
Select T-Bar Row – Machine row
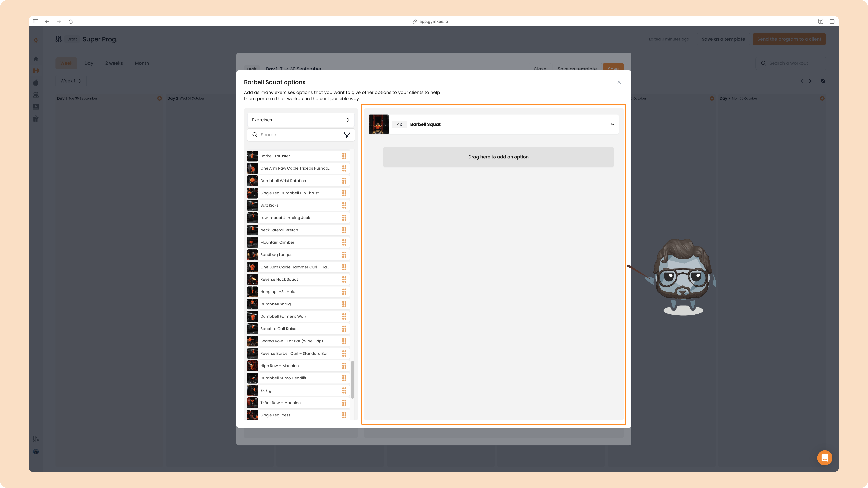tap(298, 403)
